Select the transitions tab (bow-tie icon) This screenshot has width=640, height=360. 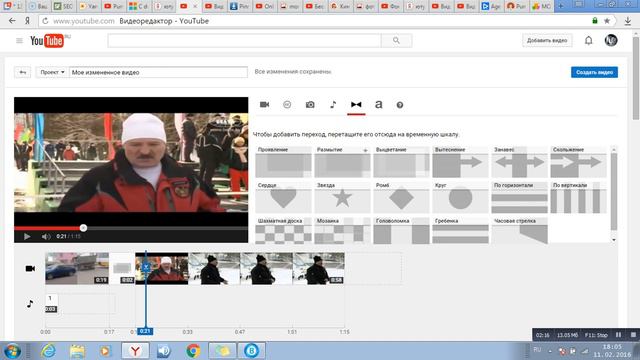[x=356, y=104]
